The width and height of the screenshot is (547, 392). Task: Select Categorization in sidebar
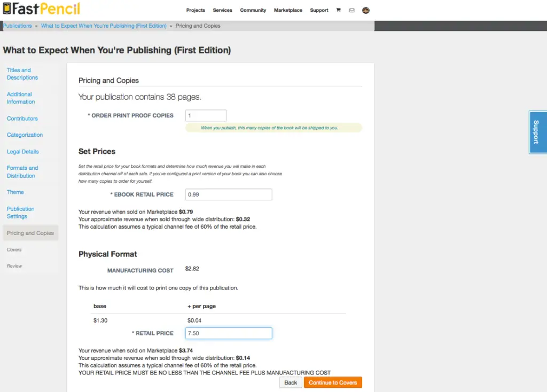point(25,135)
